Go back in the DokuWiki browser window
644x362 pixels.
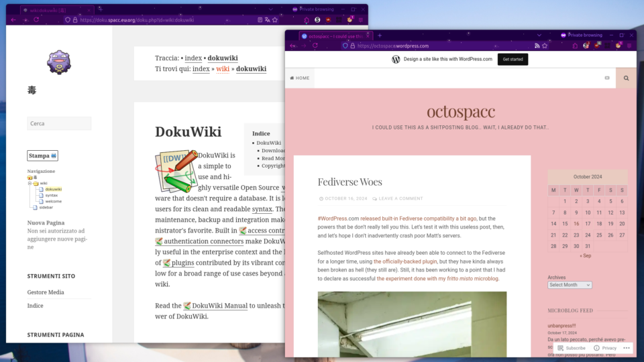(x=13, y=19)
